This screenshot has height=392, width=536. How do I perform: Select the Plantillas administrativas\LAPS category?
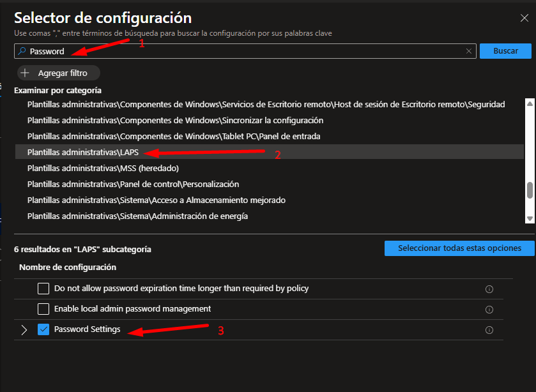click(x=84, y=152)
